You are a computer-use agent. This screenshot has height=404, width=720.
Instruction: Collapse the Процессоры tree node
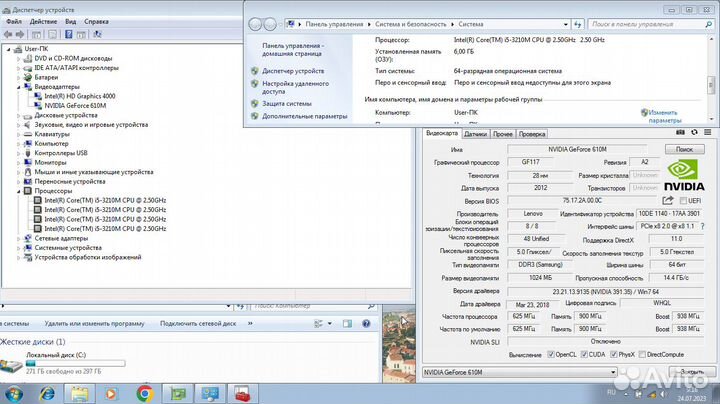click(19, 191)
